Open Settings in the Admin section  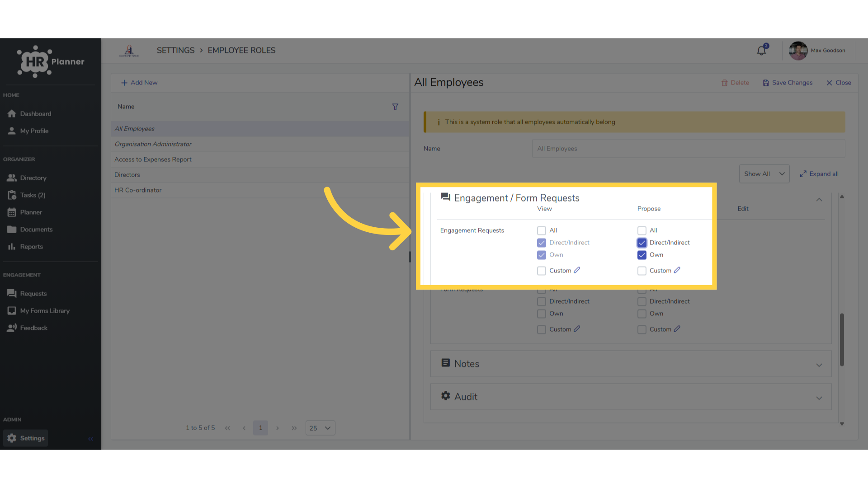tap(26, 438)
